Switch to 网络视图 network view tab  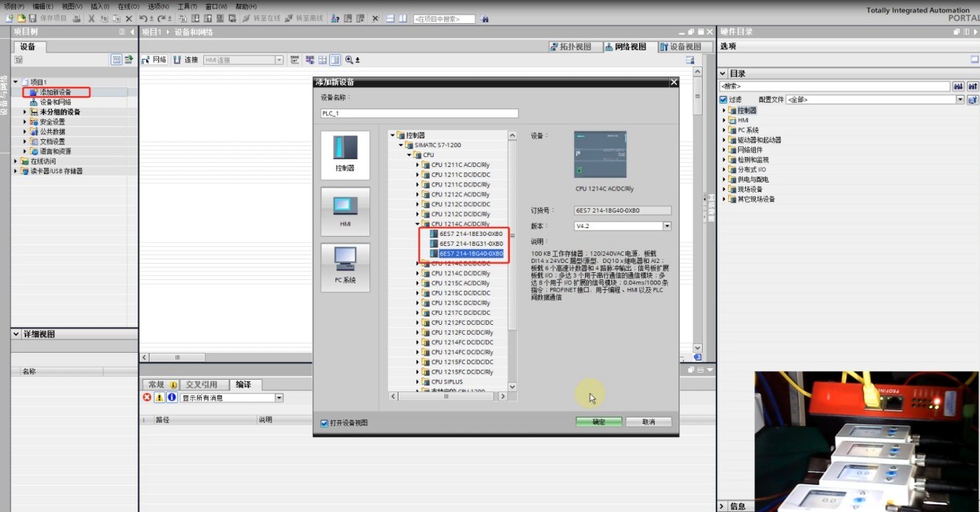(630, 47)
